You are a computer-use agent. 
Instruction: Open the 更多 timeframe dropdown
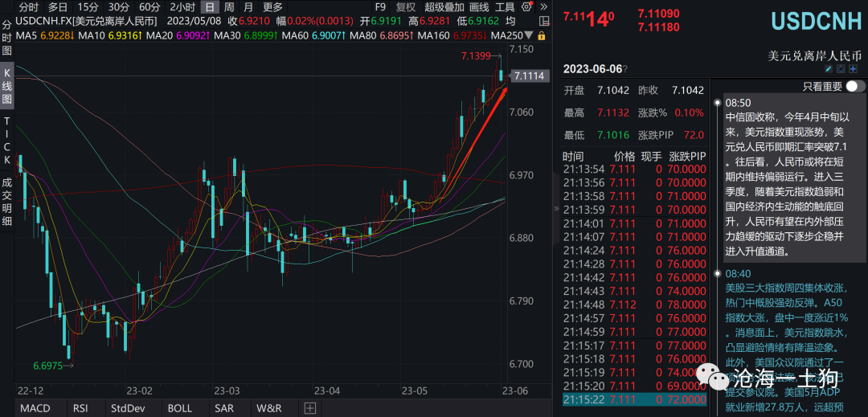point(272,7)
